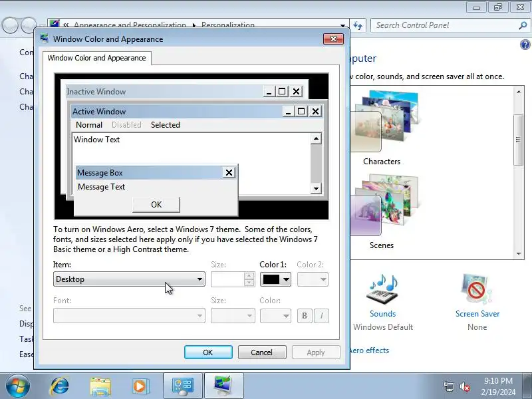Click the Screen Saver icon
The image size is (532, 399).
click(477, 289)
